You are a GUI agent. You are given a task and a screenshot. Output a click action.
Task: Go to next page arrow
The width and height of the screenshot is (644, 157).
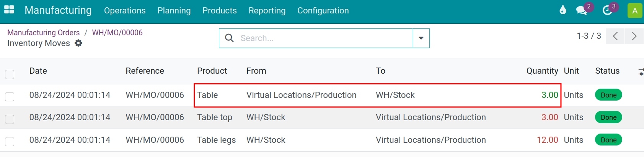634,36
